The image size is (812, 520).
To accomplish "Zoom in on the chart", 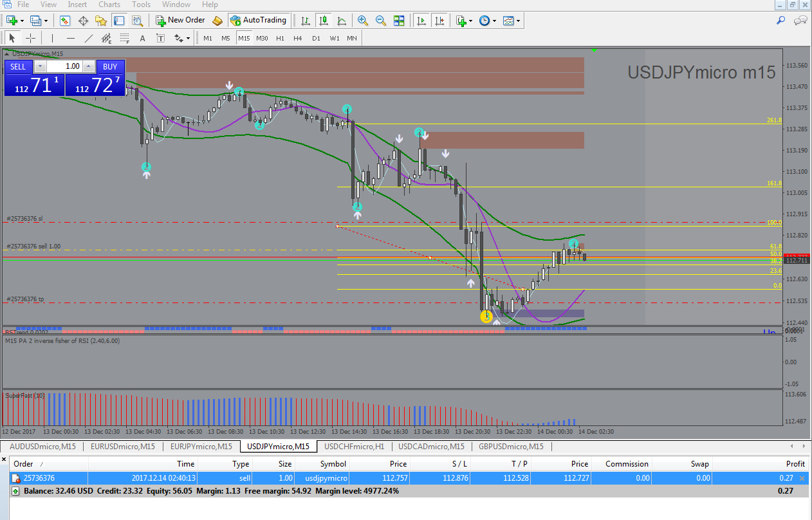I will 363,21.
